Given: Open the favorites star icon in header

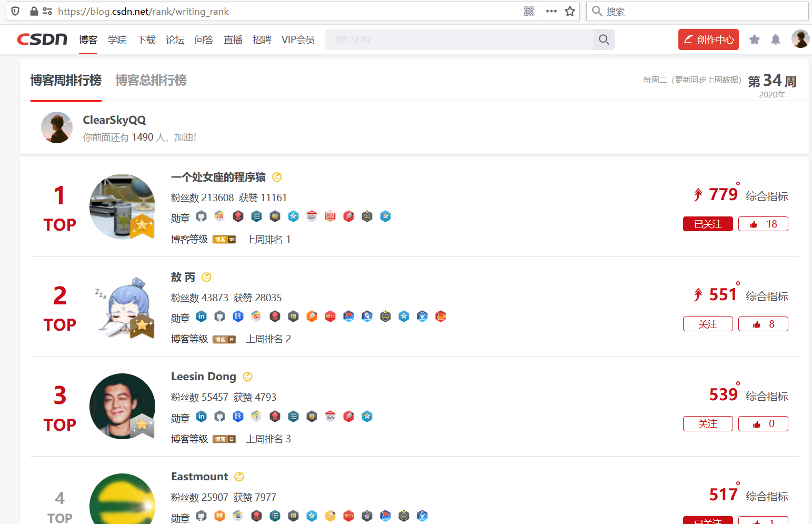Looking at the screenshot, I should click(754, 39).
